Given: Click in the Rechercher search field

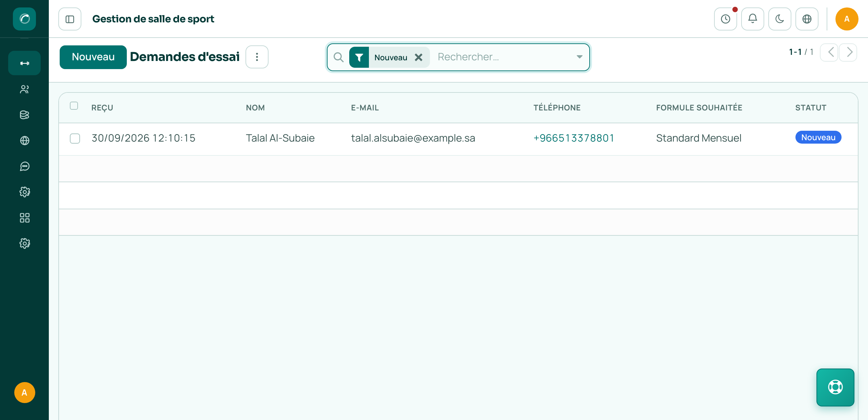Looking at the screenshot, I should pos(504,57).
